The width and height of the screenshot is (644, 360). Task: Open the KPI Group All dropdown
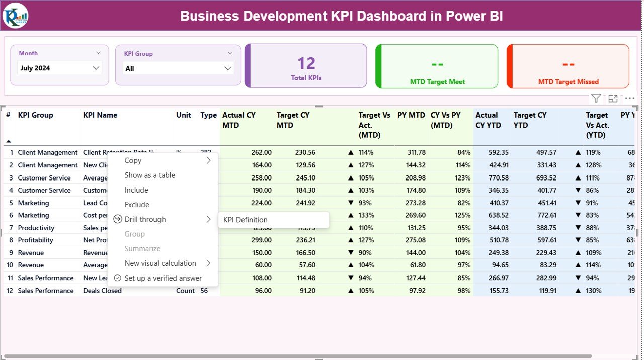click(178, 67)
